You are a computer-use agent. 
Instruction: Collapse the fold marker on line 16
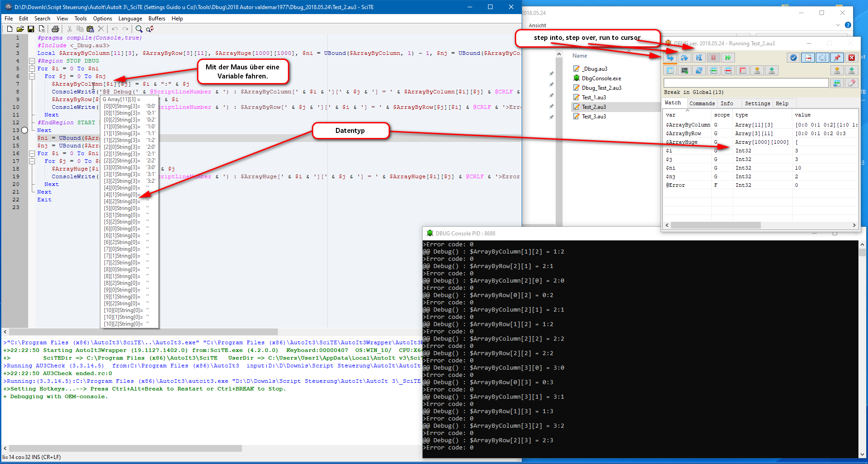click(x=32, y=153)
